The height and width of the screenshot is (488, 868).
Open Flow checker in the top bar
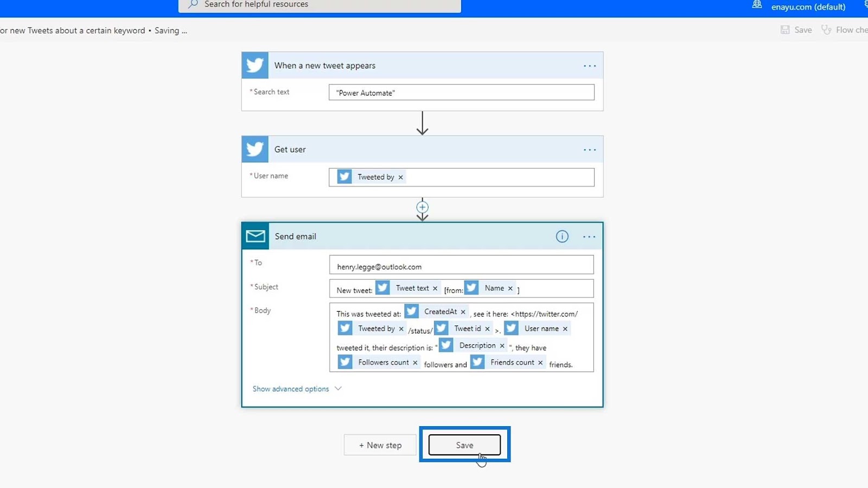click(845, 30)
